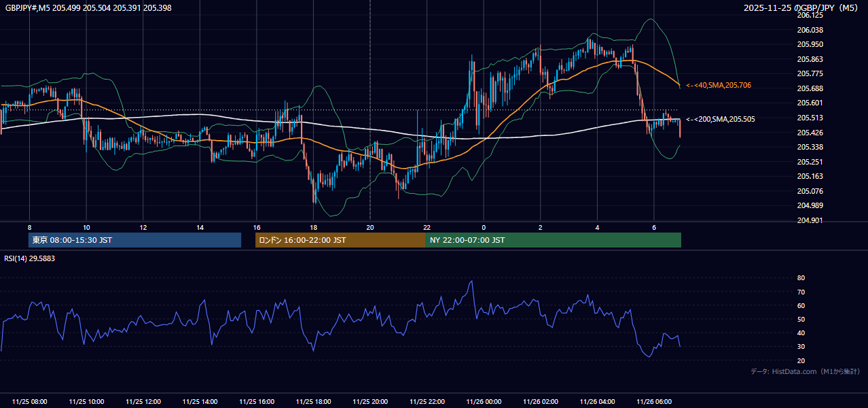Click hour tick 10 under price chart
This screenshot has height=408, width=868.
tap(86, 227)
